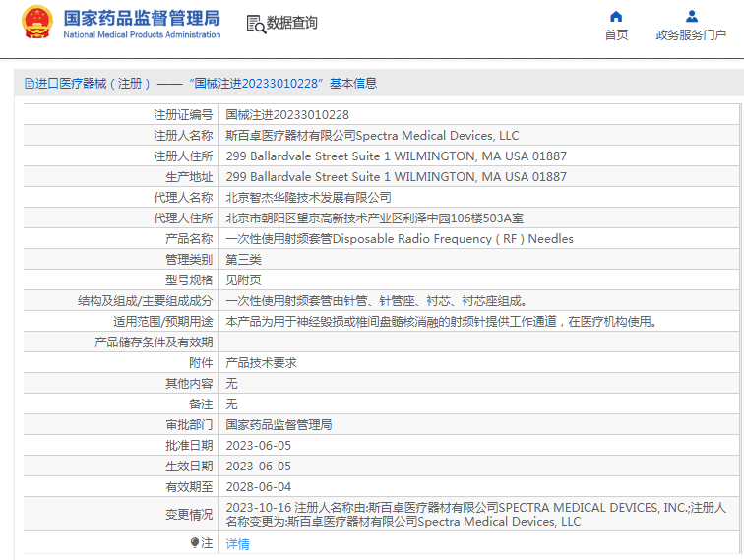Screen dimensions: 744x560
Task: Click empty 产品储存条件及有效期 value cell
Action: (478, 342)
